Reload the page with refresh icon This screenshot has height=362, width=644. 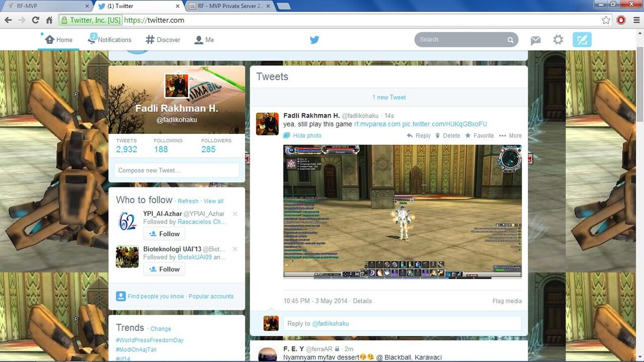(x=35, y=20)
